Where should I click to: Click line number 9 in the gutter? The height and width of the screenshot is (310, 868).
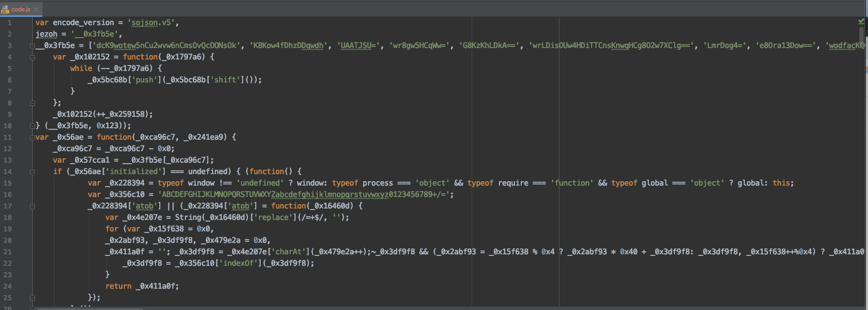point(9,114)
